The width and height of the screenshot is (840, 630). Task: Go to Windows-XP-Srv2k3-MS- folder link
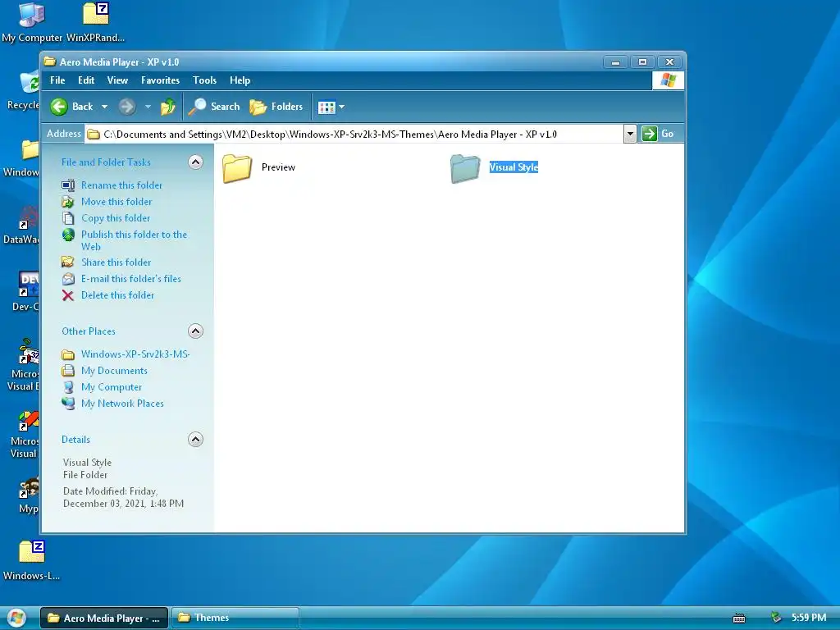pyautogui.click(x=135, y=354)
